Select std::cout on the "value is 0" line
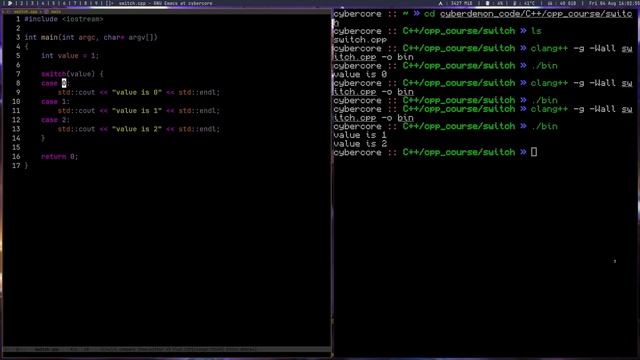The height and width of the screenshot is (360, 640). click(x=76, y=93)
